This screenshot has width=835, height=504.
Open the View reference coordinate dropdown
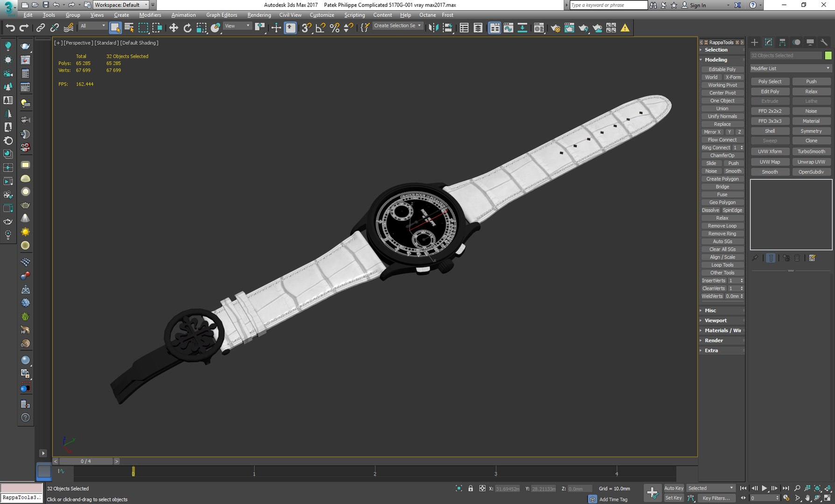(x=237, y=26)
